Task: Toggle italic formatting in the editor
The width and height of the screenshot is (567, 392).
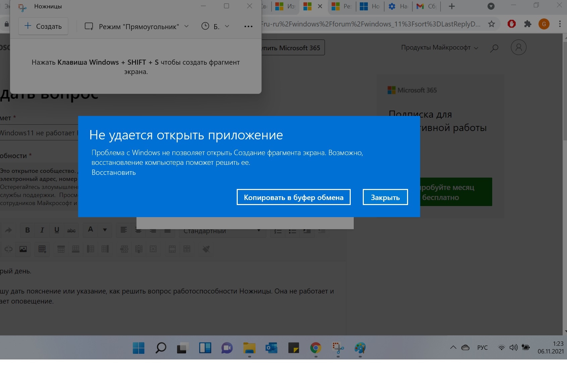Action: [x=42, y=230]
